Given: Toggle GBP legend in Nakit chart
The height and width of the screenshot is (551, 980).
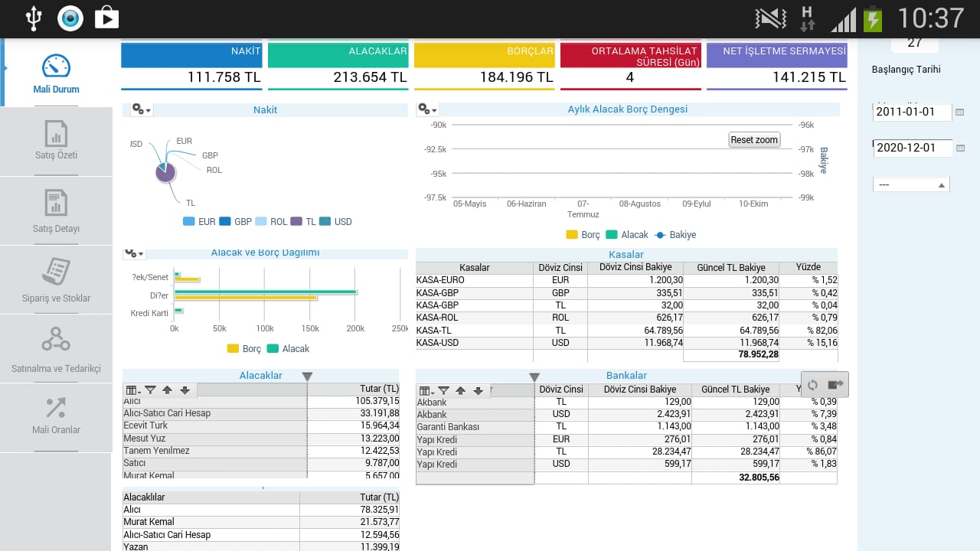Looking at the screenshot, I should click(235, 222).
